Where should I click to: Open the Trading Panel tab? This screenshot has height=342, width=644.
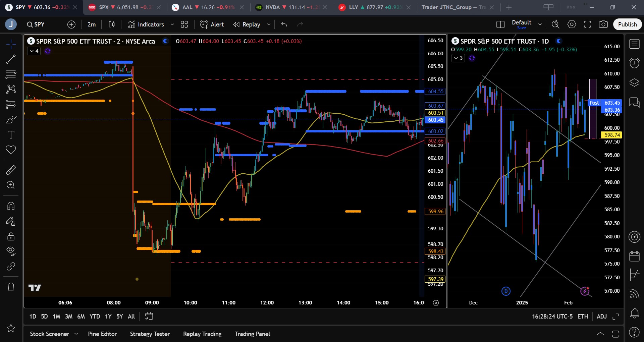coord(252,334)
